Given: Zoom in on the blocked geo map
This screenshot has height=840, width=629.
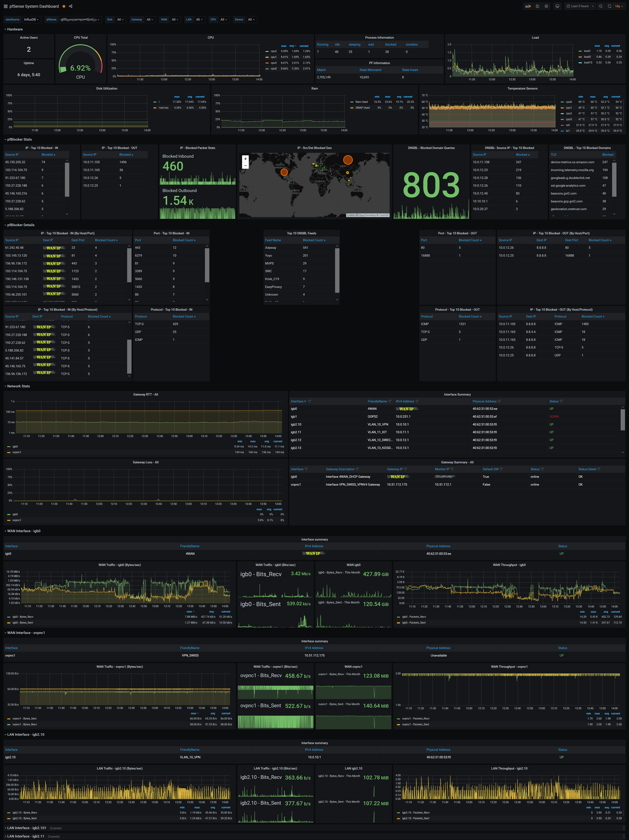Looking at the screenshot, I should click(246, 159).
